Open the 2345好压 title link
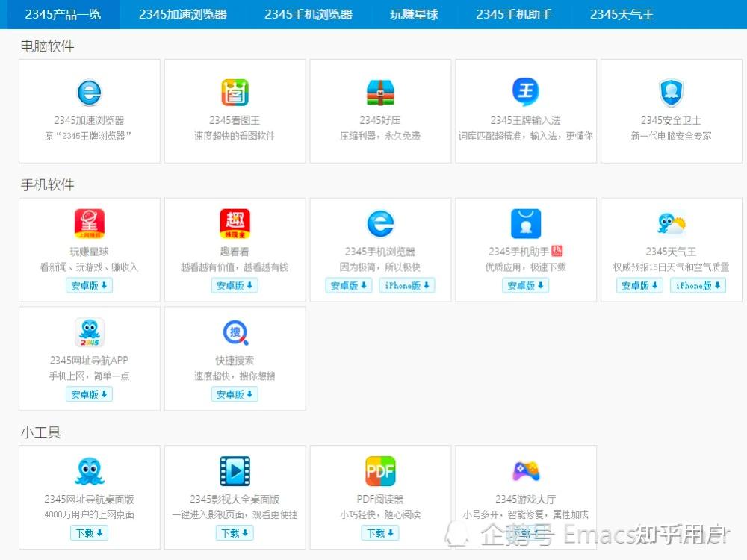This screenshot has width=747, height=560. (380, 120)
